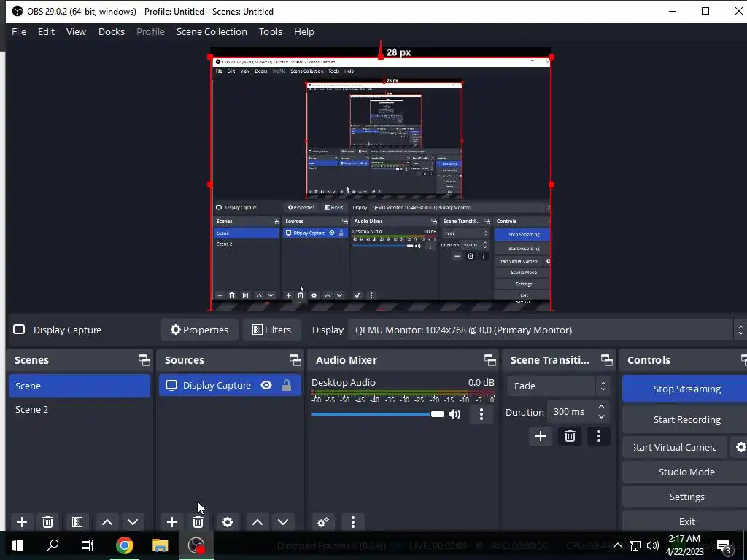Increase transition duration with up arrow
Image resolution: width=747 pixels, height=560 pixels.
[x=601, y=407]
